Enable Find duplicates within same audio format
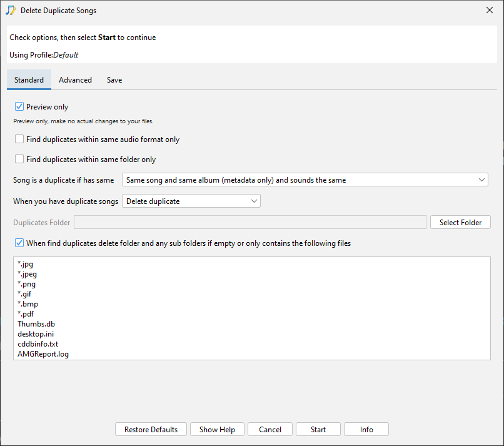The image size is (504, 446). coord(19,139)
